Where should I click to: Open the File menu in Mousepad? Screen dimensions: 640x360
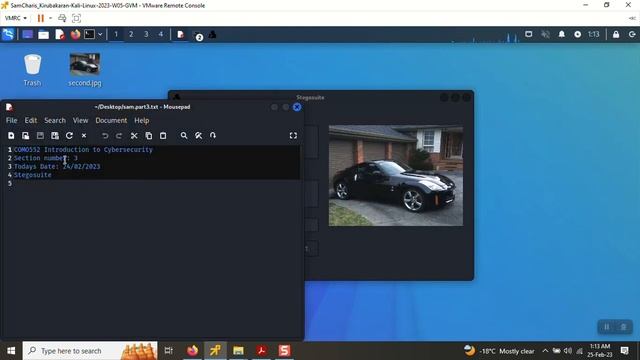pos(11,120)
